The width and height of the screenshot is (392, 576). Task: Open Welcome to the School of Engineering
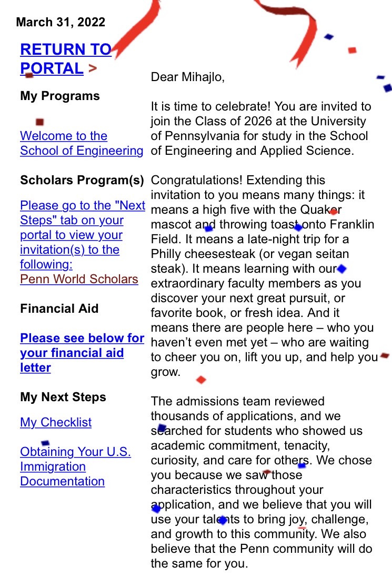(82, 143)
